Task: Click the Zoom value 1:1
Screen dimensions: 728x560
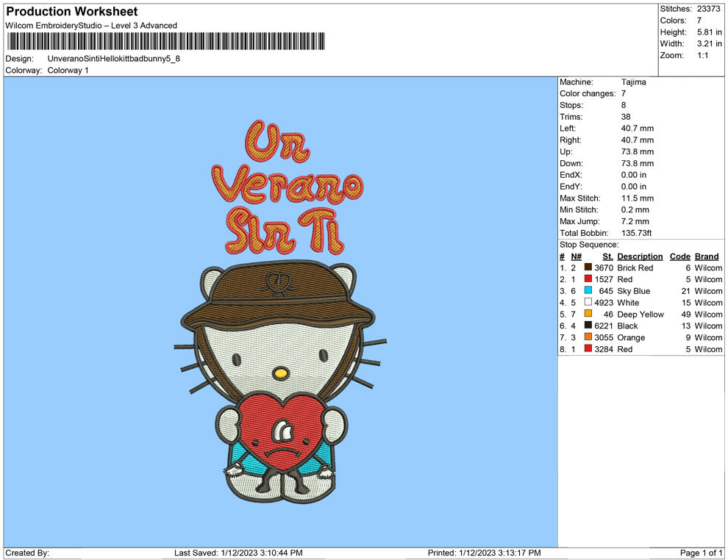Action: (703, 55)
